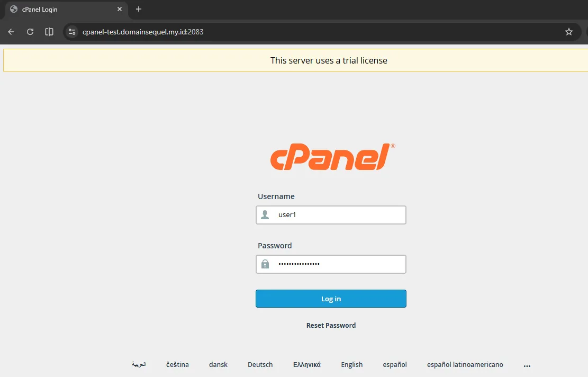Choose español latinoamericano language
The image size is (588, 377).
click(x=465, y=364)
